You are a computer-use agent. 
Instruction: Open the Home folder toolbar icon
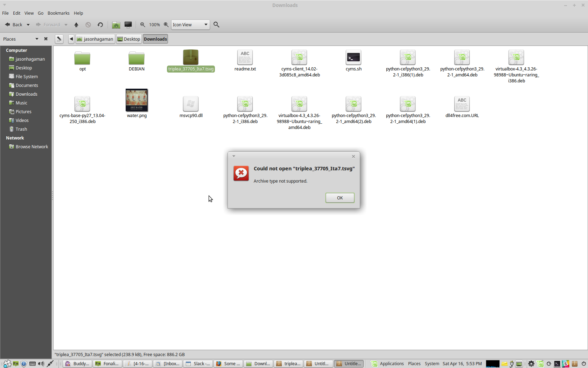116,25
